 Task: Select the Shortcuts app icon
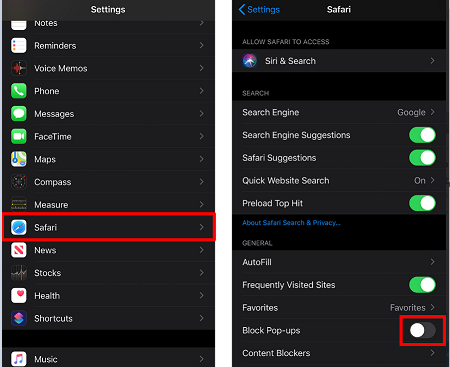coord(19,318)
